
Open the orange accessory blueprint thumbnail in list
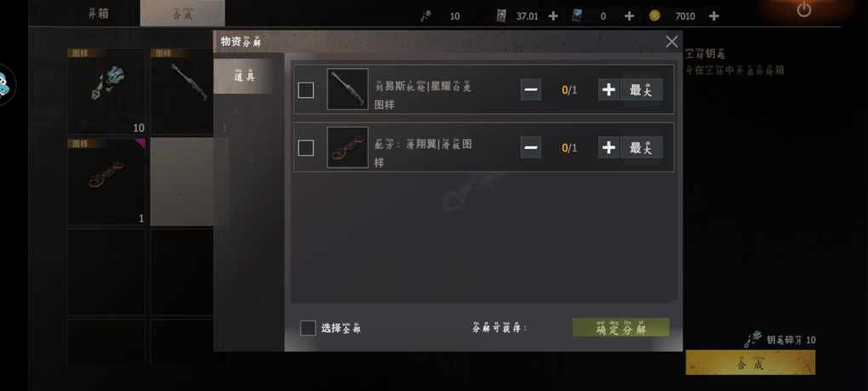[348, 147]
